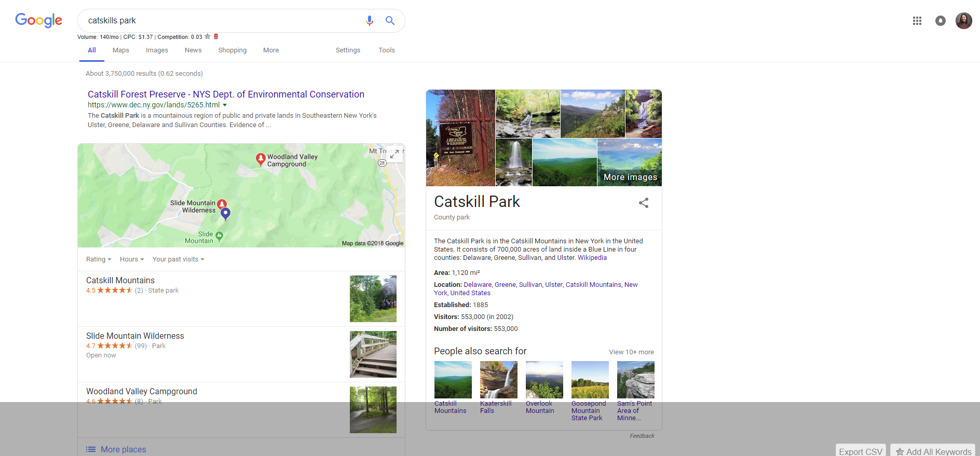Image resolution: width=980 pixels, height=456 pixels.
Task: Click the Catskill Park panel title
Action: coord(477,202)
